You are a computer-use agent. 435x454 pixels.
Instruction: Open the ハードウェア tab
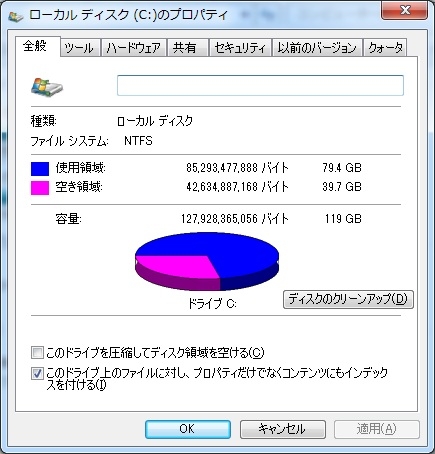(x=134, y=48)
